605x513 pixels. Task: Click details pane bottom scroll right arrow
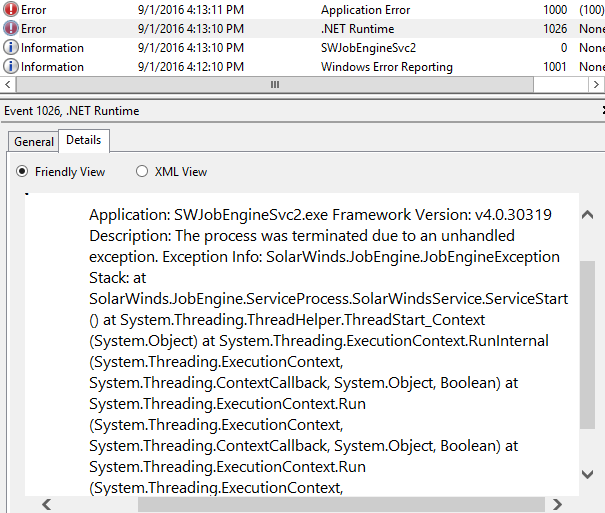557,504
